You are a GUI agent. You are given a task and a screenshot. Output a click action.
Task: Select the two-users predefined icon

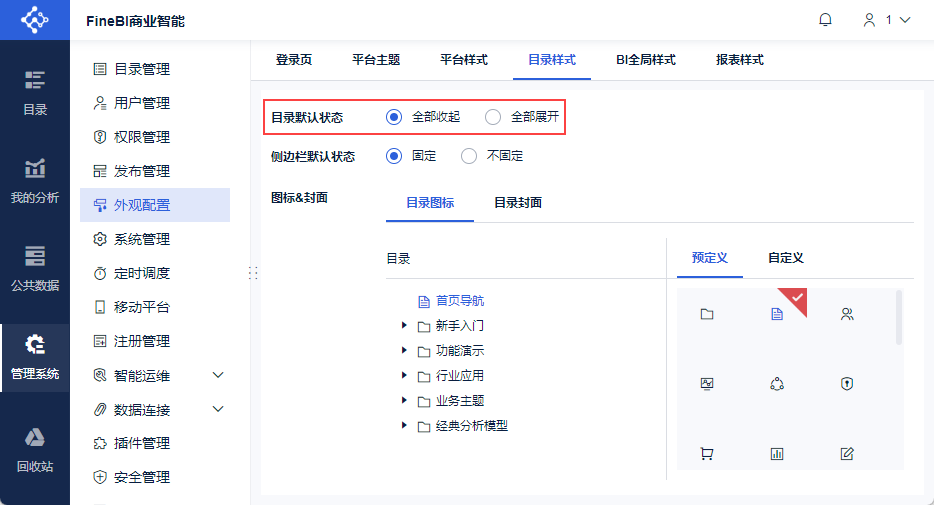tap(847, 314)
